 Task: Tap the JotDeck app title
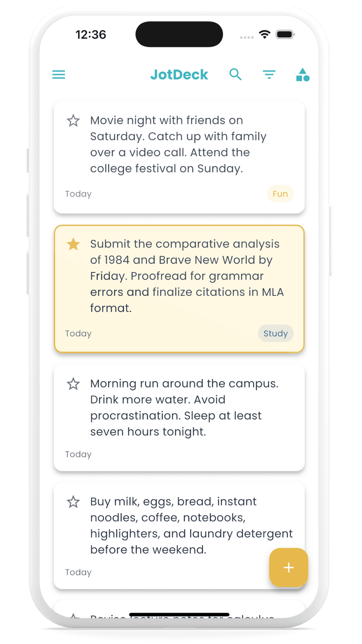click(x=179, y=74)
